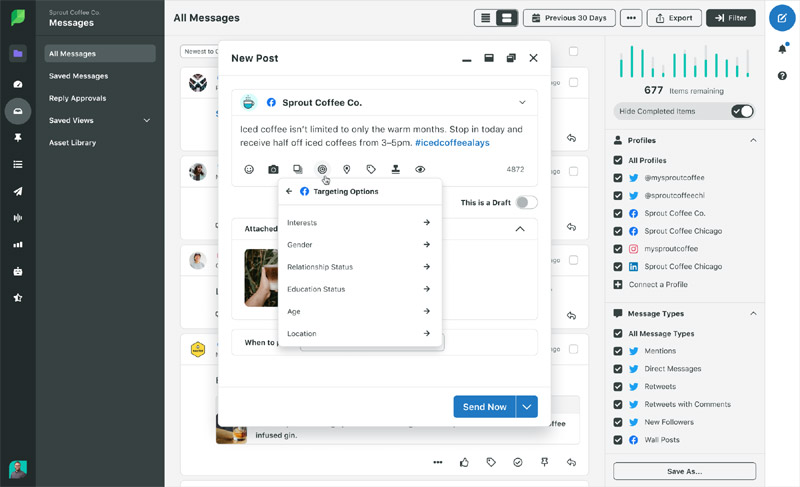Open the pin icon in the left sidebar

(x=18, y=138)
